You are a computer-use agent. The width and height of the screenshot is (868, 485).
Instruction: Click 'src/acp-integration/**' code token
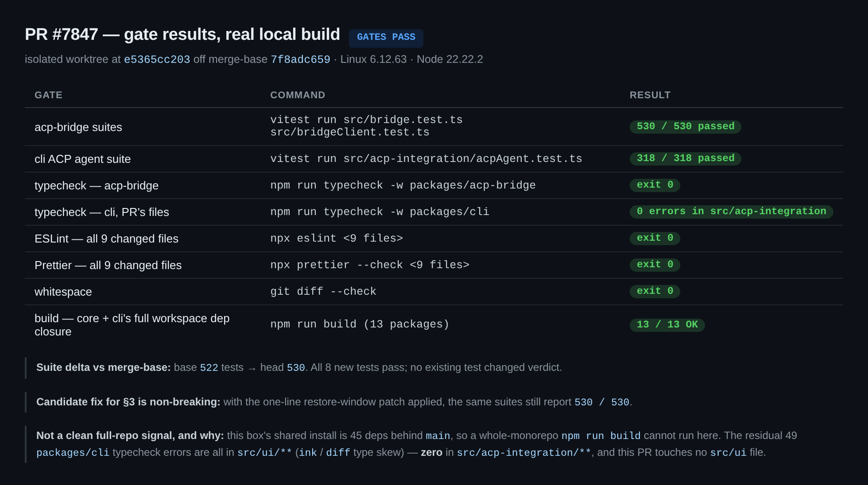click(x=524, y=453)
